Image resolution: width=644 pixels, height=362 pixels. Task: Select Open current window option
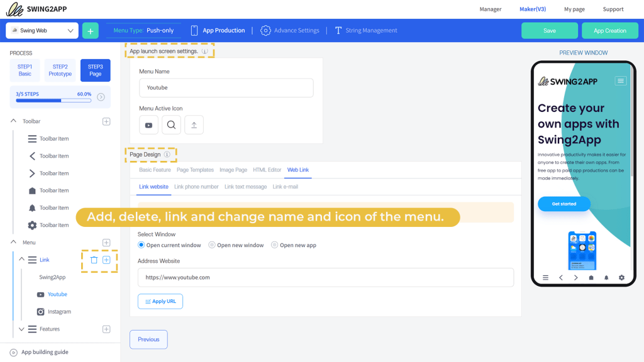(142, 245)
